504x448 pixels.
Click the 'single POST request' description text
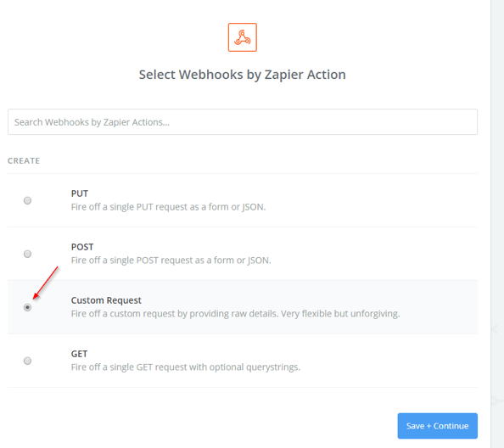point(152,260)
